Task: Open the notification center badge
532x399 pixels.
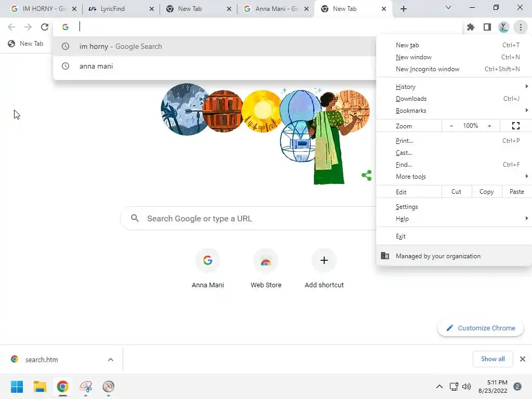Action: tap(517, 387)
